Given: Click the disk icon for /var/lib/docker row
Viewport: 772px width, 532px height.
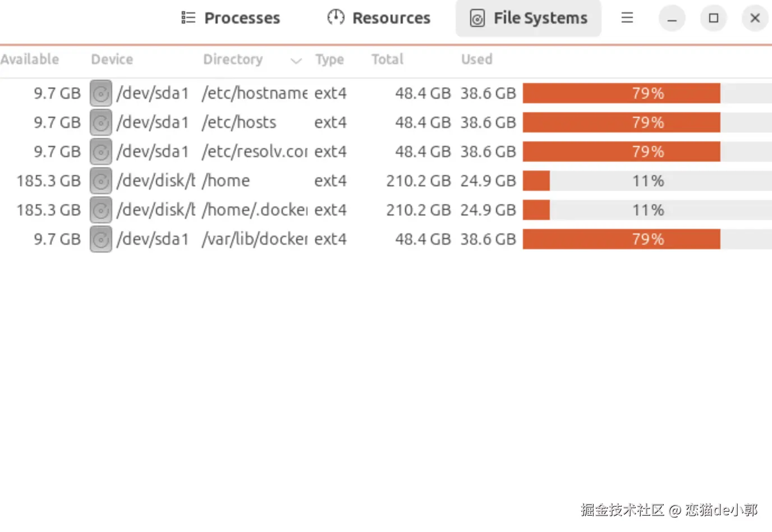Looking at the screenshot, I should point(101,239).
